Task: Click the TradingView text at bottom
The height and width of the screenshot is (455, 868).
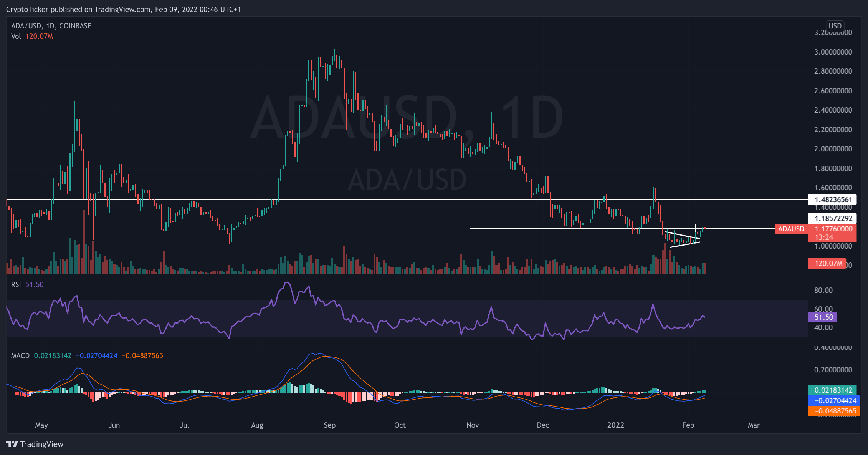Action: click(41, 444)
